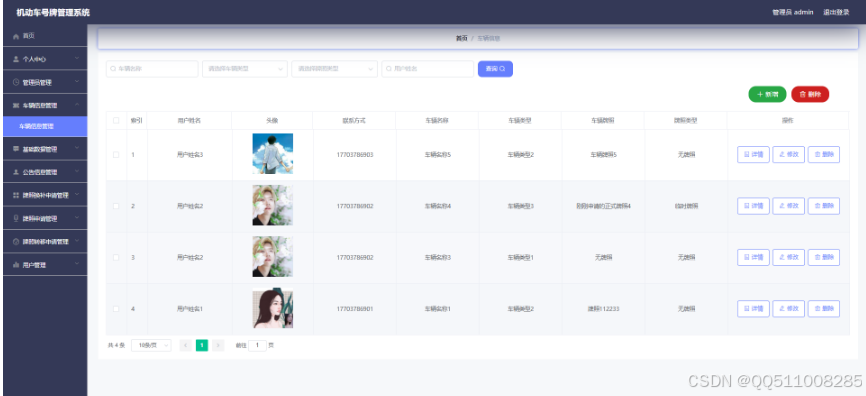
Task: Check the checkbox for row index 2
Action: tap(116, 206)
